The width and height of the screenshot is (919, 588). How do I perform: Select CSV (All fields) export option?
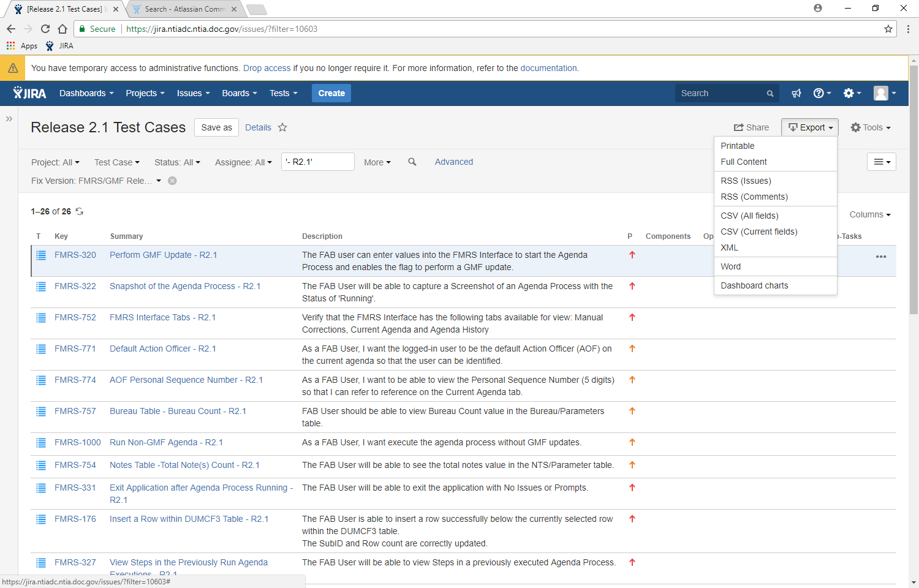click(x=776, y=216)
